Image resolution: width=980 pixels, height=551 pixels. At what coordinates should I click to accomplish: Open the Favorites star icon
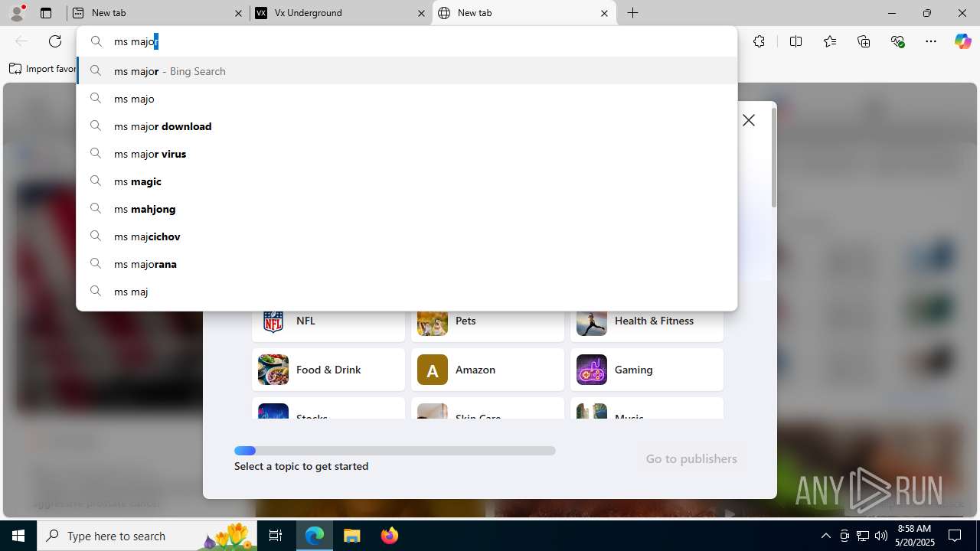(830, 41)
